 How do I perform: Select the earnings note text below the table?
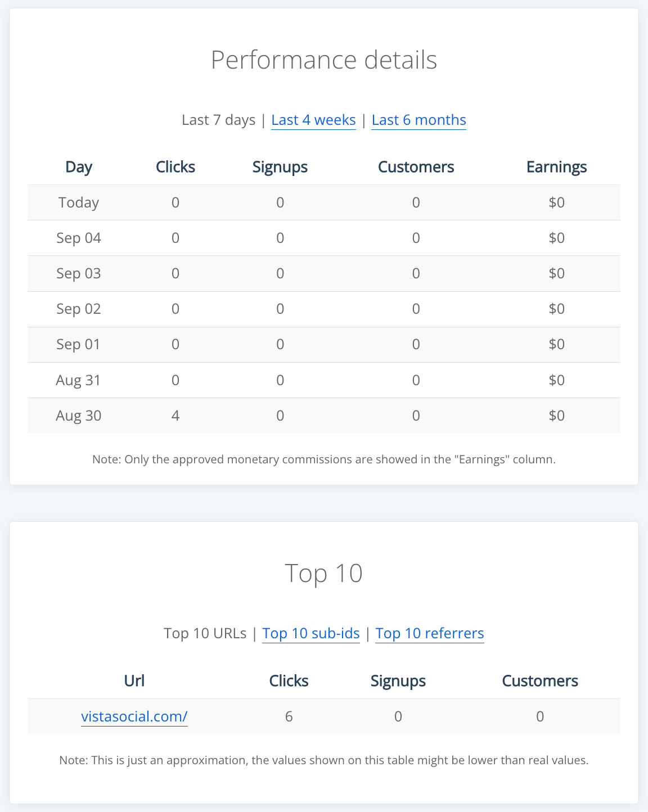324,459
